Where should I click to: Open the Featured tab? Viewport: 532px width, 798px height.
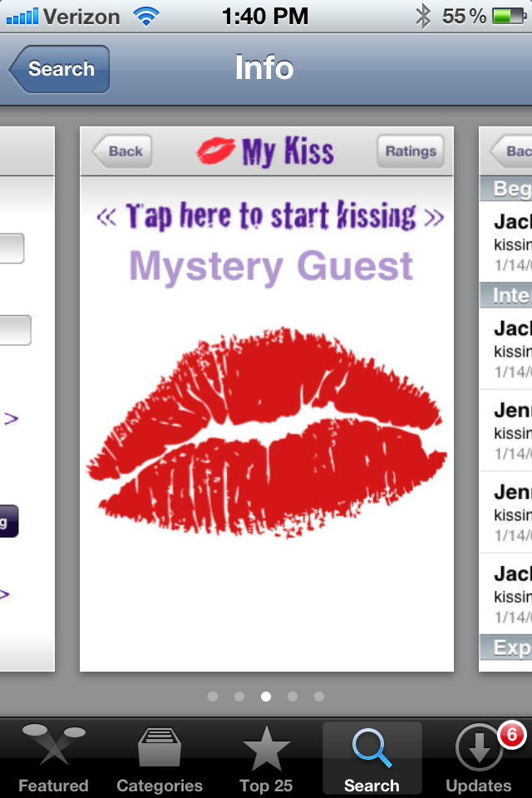click(x=53, y=760)
